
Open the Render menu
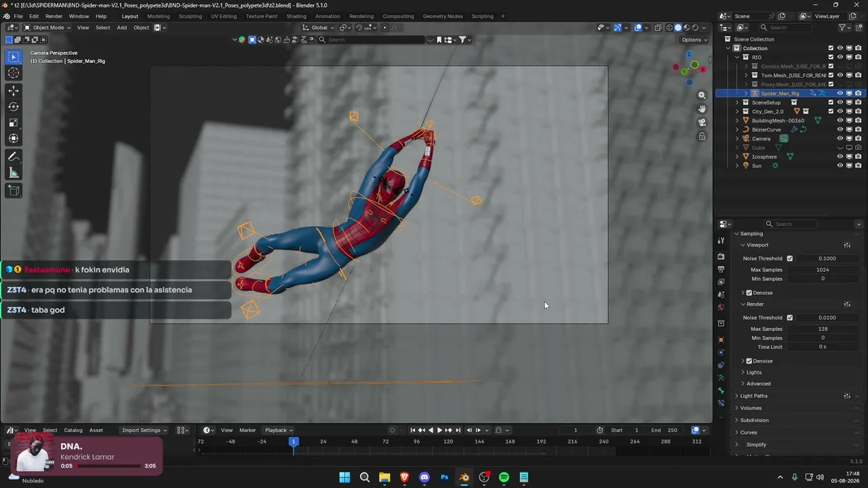coord(54,16)
